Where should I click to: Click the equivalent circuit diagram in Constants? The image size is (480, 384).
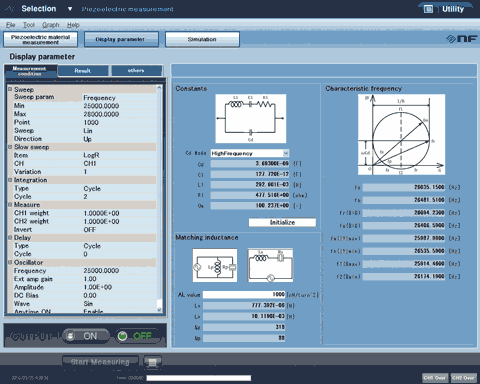click(x=251, y=119)
